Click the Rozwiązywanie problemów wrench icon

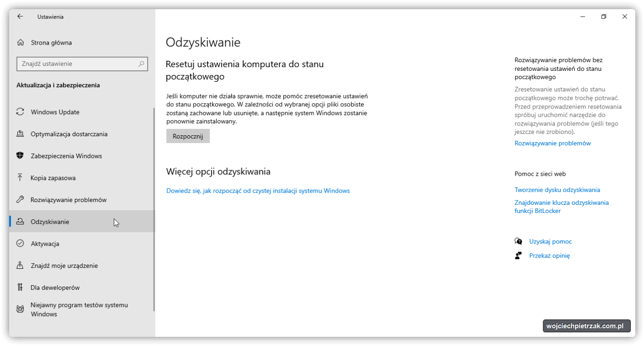click(20, 200)
